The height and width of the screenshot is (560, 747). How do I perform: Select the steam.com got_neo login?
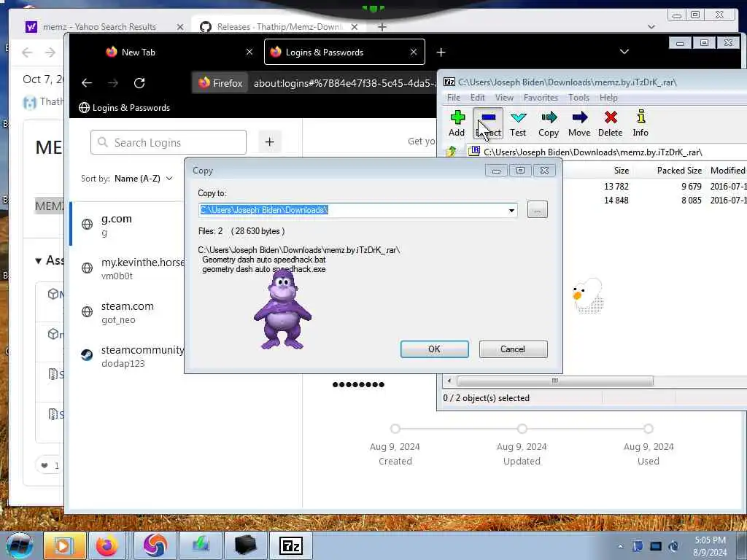coord(127,312)
